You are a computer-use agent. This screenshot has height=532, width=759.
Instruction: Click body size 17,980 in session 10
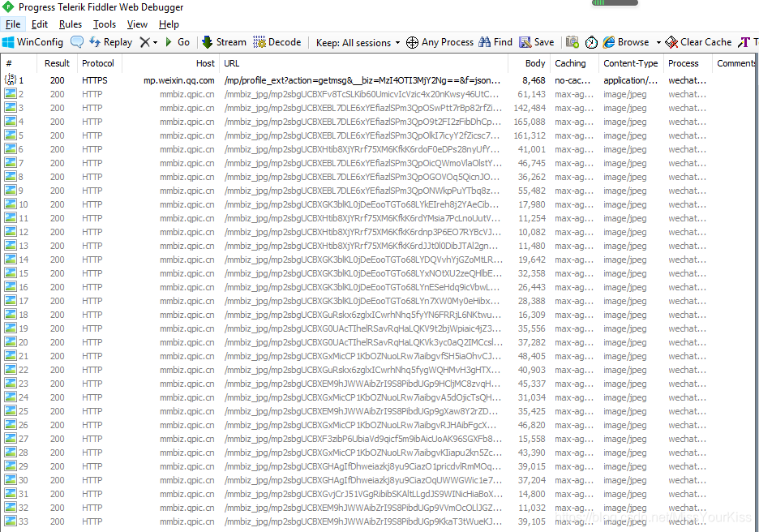pos(531,204)
